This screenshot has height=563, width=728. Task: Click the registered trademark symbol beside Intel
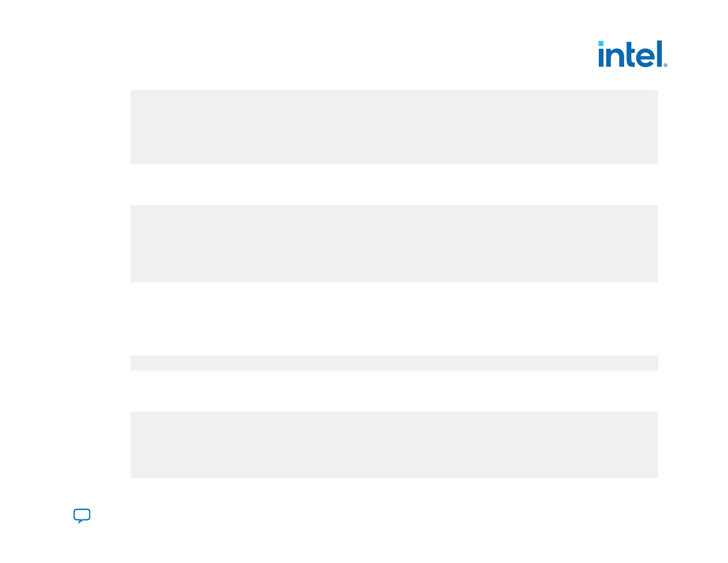(665, 65)
